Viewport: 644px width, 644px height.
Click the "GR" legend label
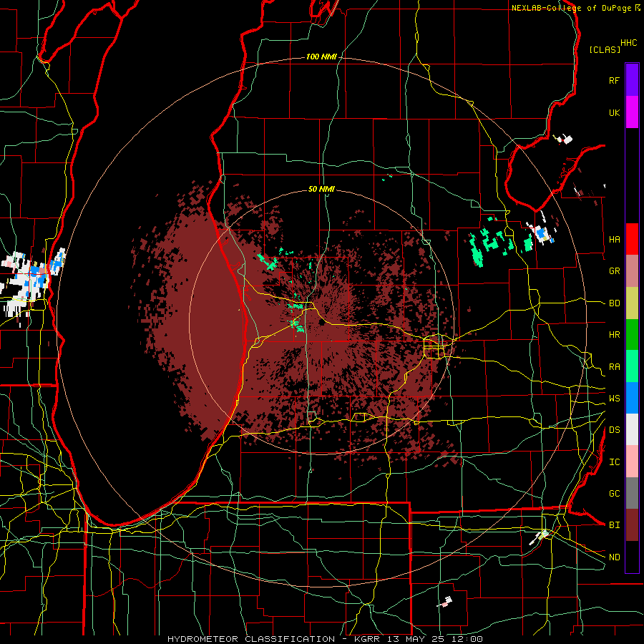click(x=615, y=271)
